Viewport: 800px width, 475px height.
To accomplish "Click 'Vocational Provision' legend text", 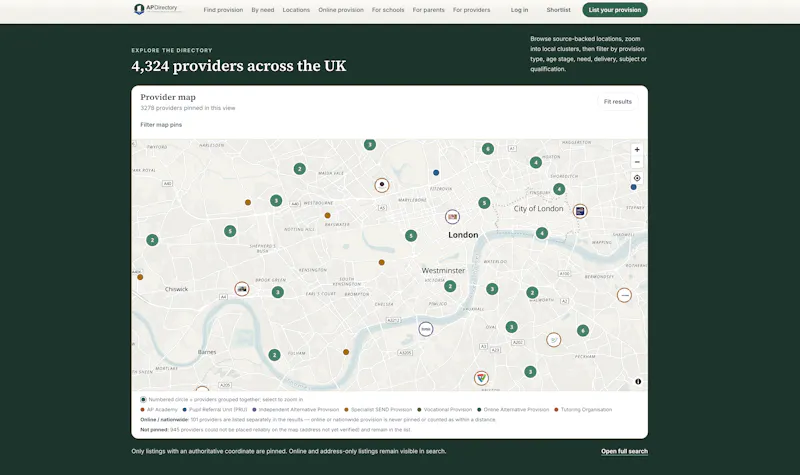I will (448, 410).
